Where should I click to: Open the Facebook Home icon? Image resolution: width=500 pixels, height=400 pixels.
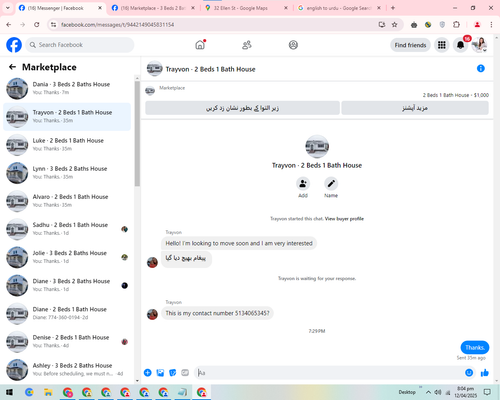(x=200, y=45)
